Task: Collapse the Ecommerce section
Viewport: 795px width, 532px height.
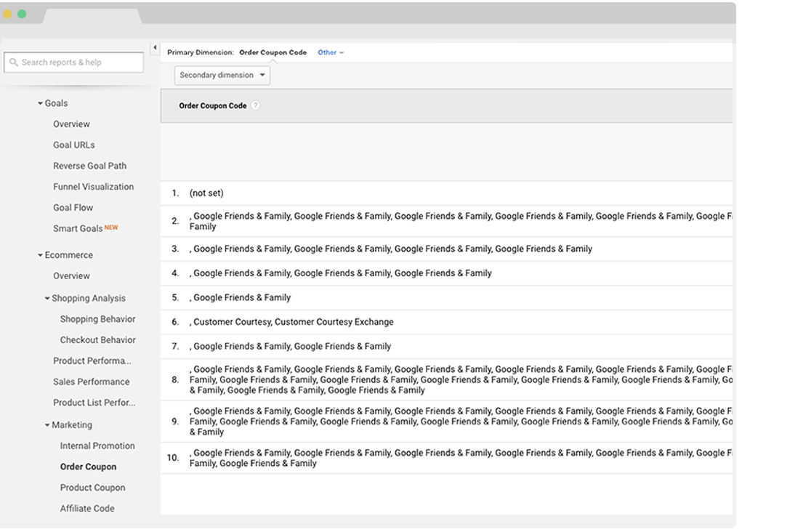Action: click(41, 255)
